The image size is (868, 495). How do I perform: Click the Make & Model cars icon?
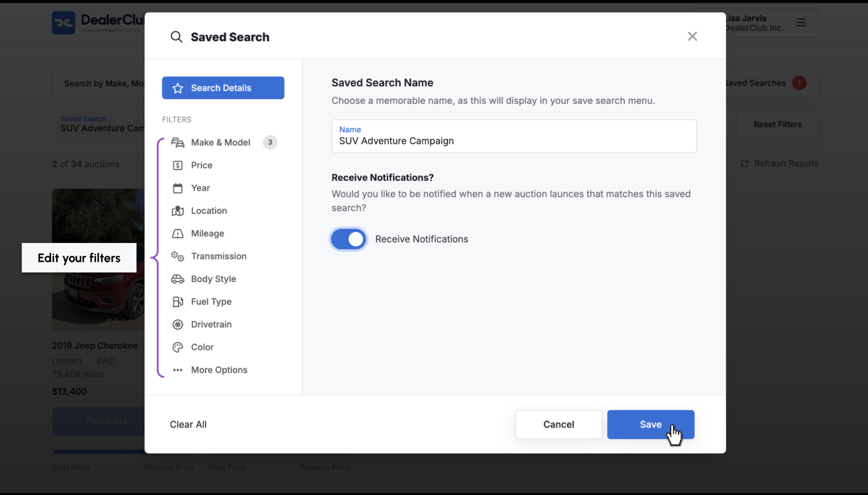point(177,142)
